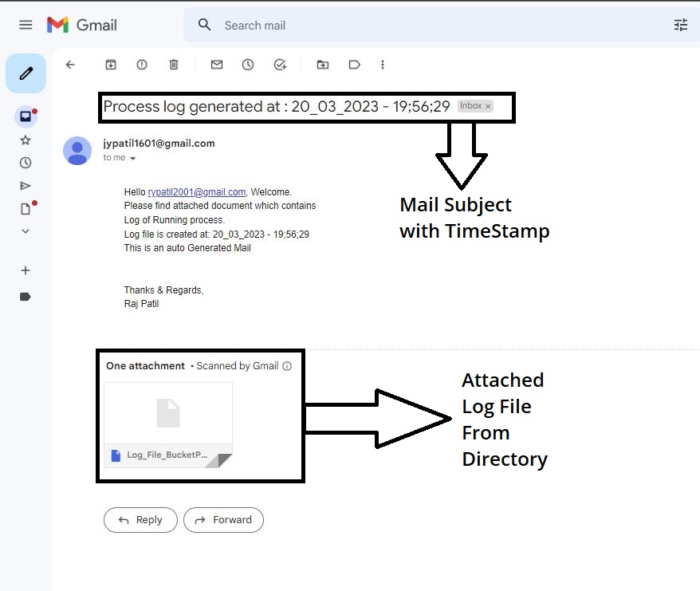This screenshot has height=591, width=700.
Task: Click the Log_File_BucketP... file name
Action: [167, 455]
